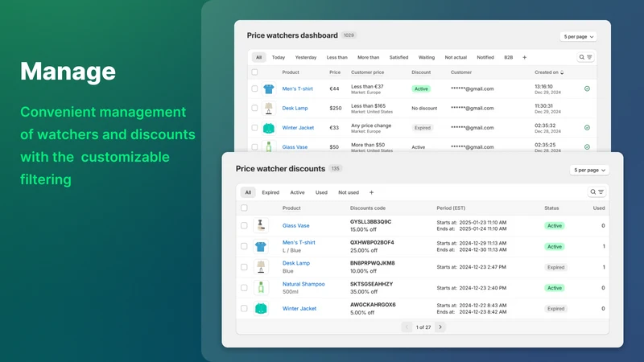This screenshot has width=644, height=362.
Task: Click Natural Shampoo thumbnail in discounts table
Action: [x=261, y=288]
